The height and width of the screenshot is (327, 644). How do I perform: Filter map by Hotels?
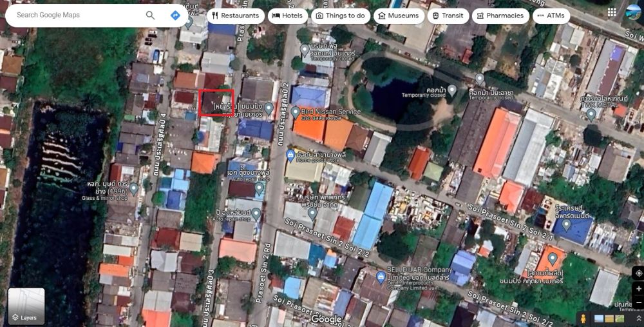pos(287,15)
